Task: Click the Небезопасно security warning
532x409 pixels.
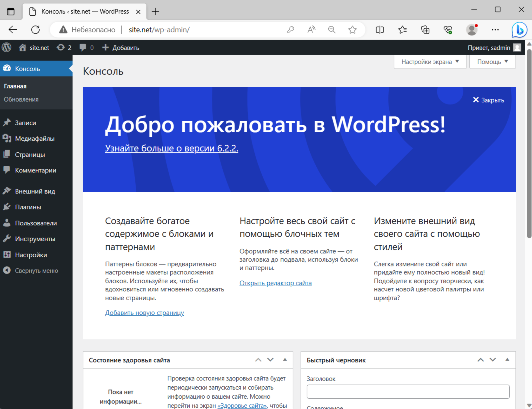Action: click(x=87, y=30)
